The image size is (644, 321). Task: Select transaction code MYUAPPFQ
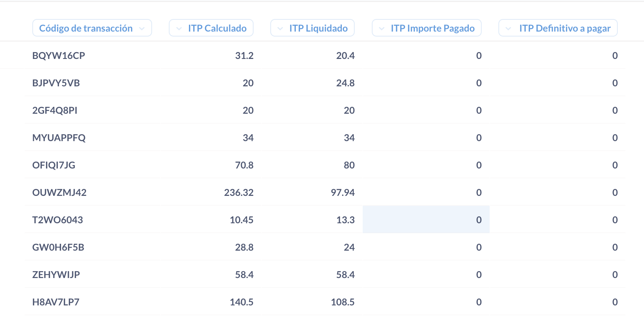coord(59,138)
